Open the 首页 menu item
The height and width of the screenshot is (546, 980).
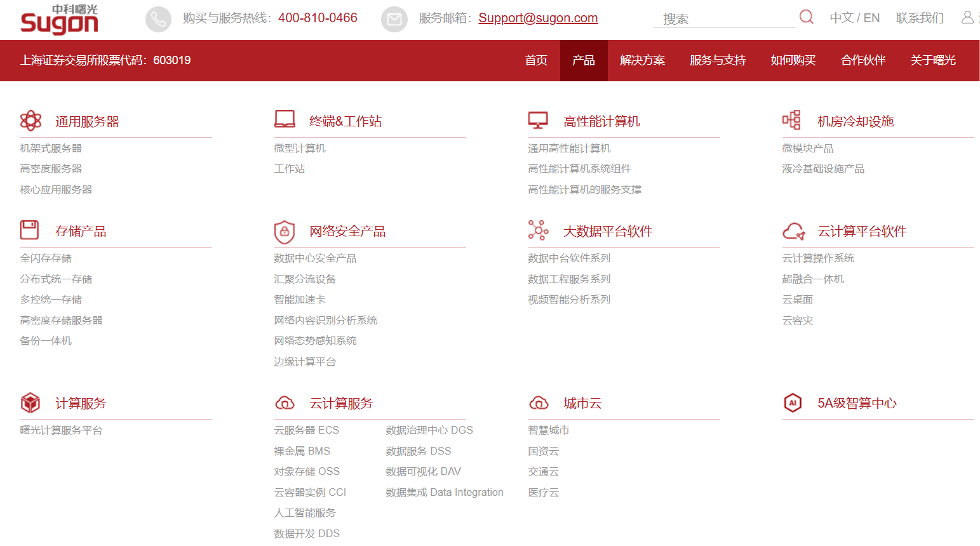pyautogui.click(x=536, y=60)
